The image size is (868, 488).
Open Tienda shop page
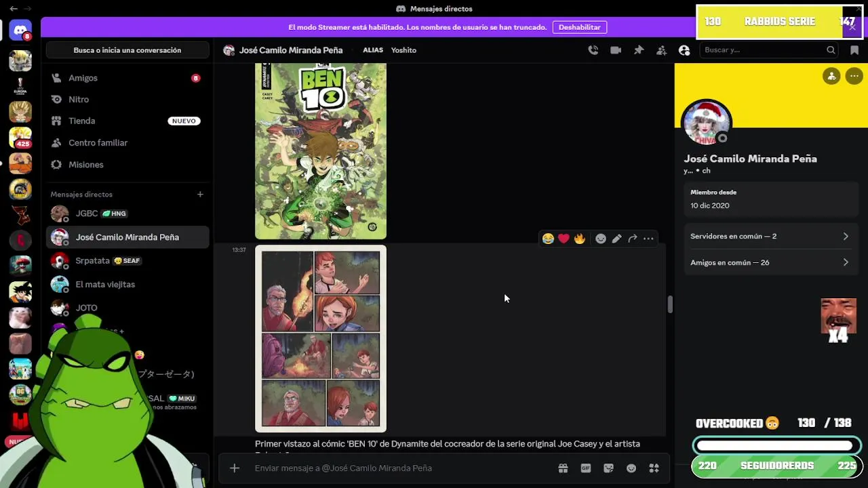click(127, 121)
